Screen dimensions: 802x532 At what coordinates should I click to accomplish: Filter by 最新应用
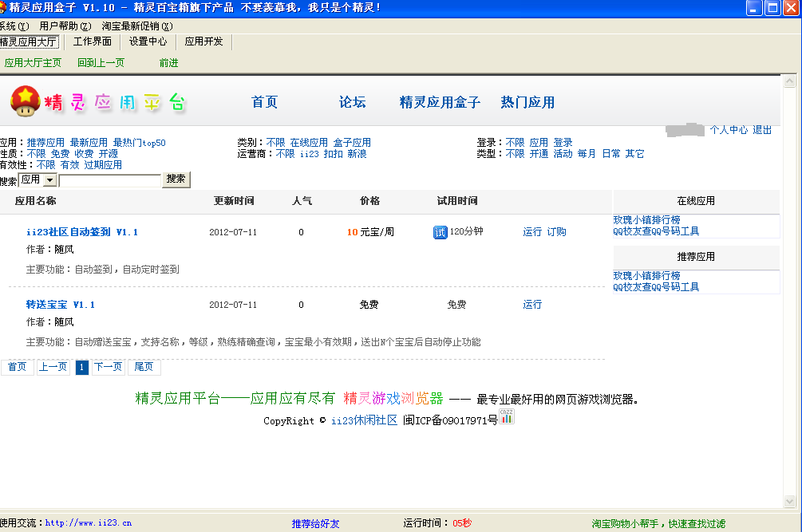tap(89, 143)
